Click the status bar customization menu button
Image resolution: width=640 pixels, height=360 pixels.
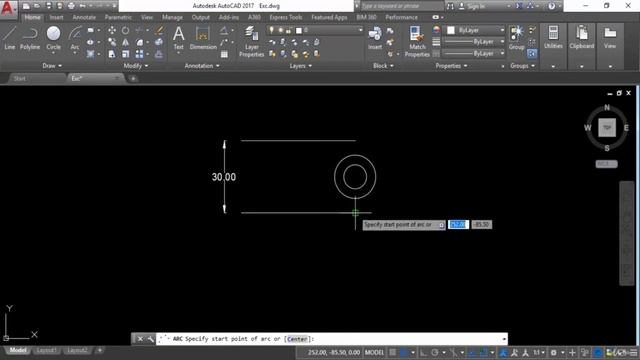pyautogui.click(x=633, y=352)
